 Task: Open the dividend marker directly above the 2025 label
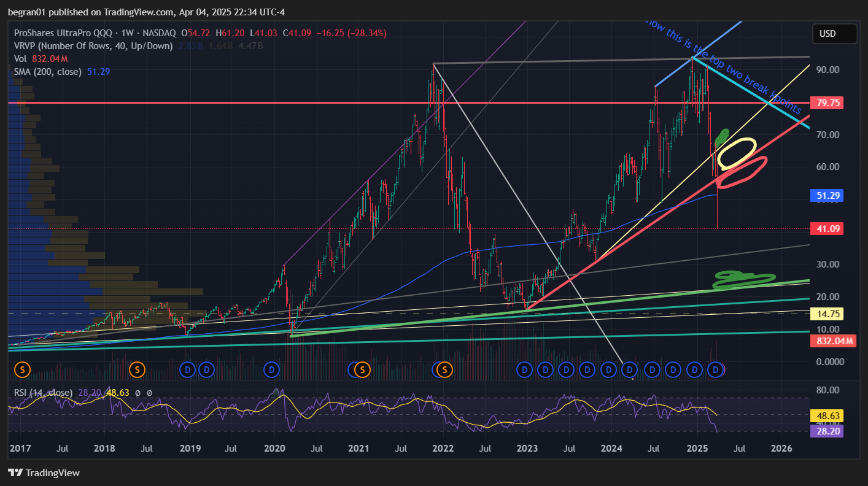pos(694,369)
